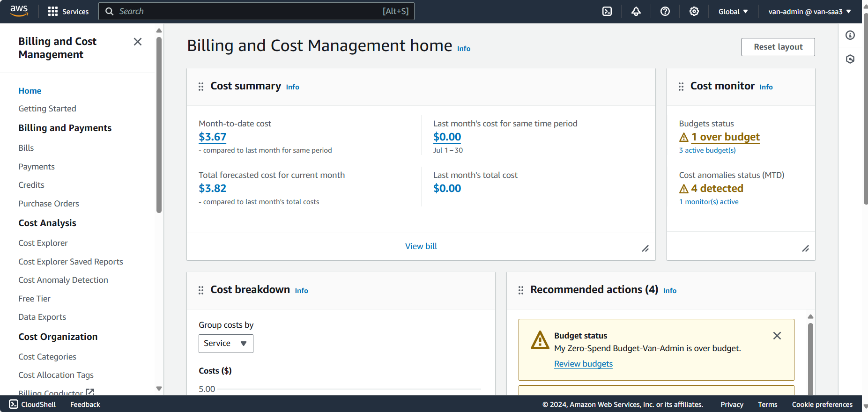868x412 pixels.
Task: Open Data Exports in the sidebar
Action: [42, 317]
